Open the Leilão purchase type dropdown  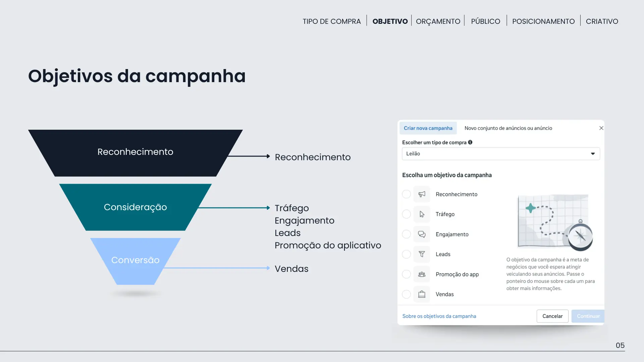[x=501, y=154]
